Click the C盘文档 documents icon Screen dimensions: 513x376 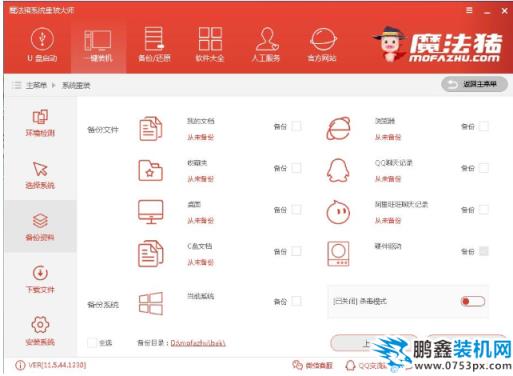pos(150,254)
